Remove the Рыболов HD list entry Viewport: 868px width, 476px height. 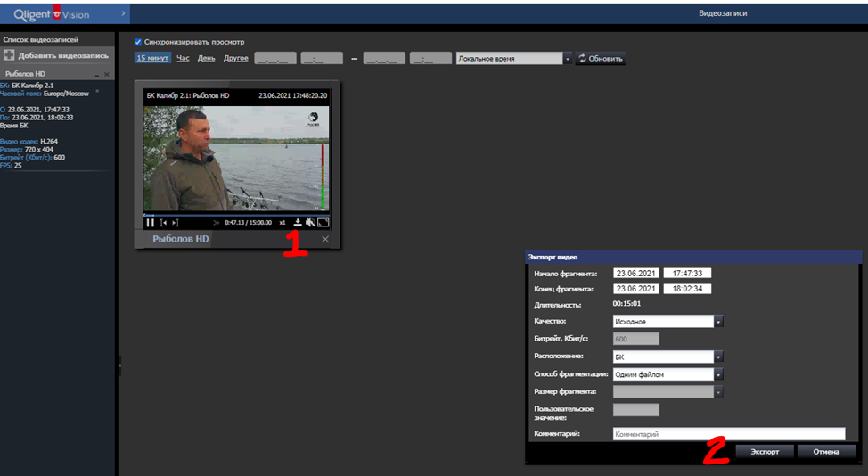click(107, 74)
